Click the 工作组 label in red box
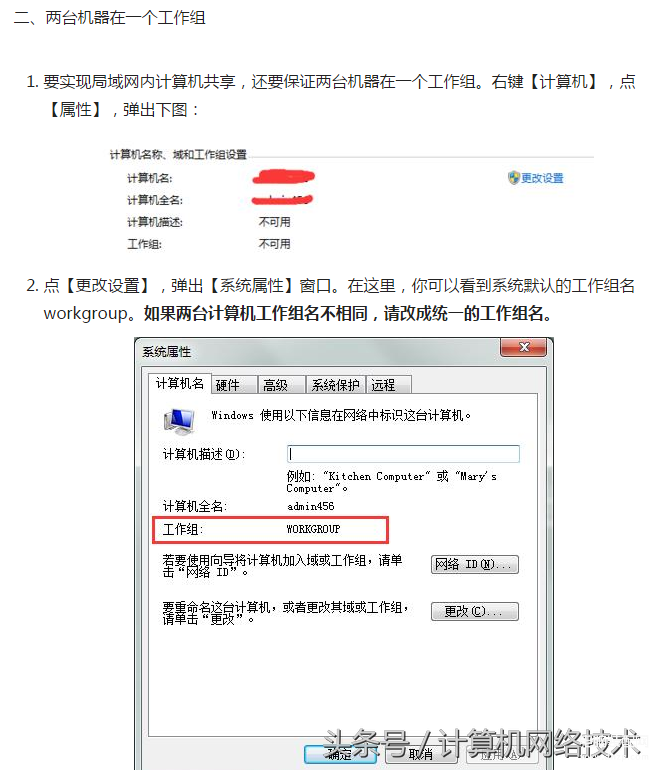The image size is (659, 770). pos(182,529)
